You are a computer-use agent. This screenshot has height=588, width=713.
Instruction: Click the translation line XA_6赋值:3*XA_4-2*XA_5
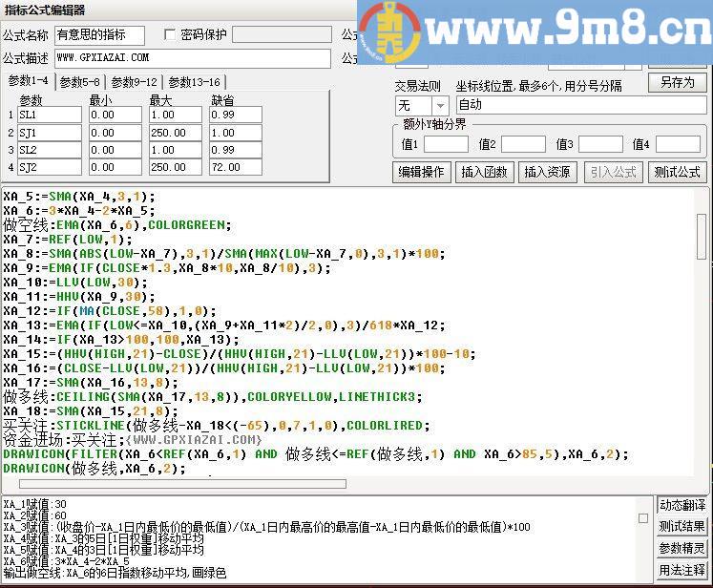67,561
